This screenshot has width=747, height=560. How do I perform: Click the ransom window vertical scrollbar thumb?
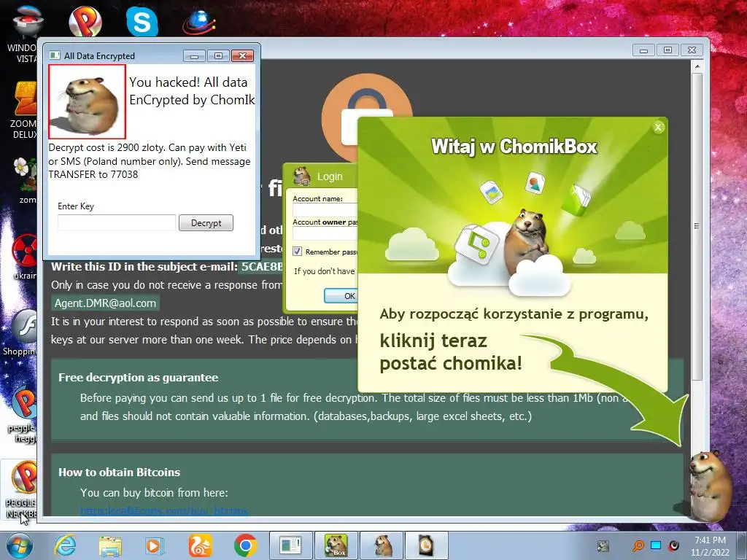697,226
